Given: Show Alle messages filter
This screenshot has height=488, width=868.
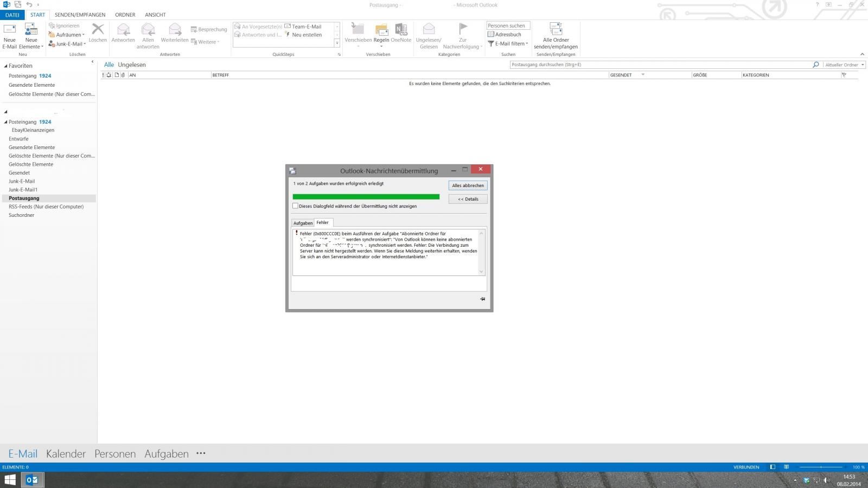Looking at the screenshot, I should pyautogui.click(x=109, y=65).
